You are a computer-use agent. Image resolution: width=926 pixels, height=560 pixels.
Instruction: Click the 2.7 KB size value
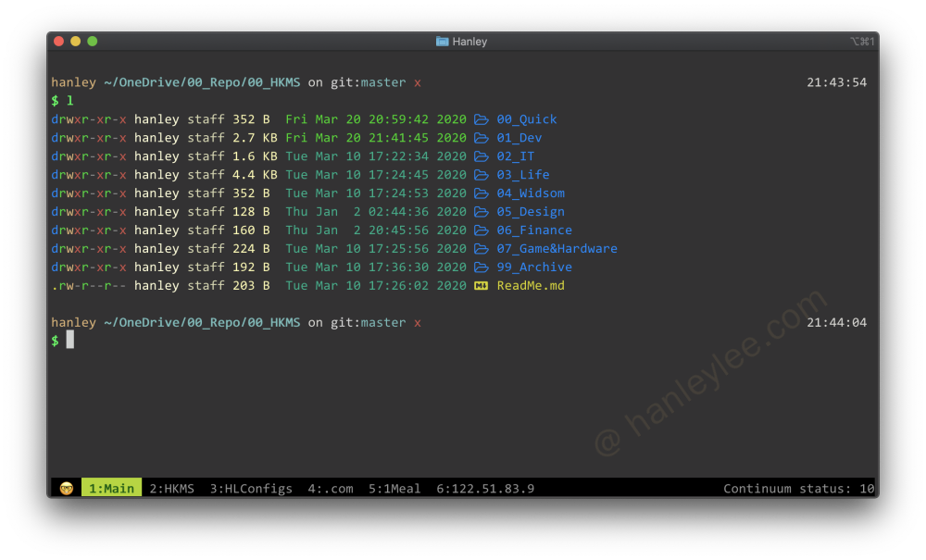tap(256, 138)
